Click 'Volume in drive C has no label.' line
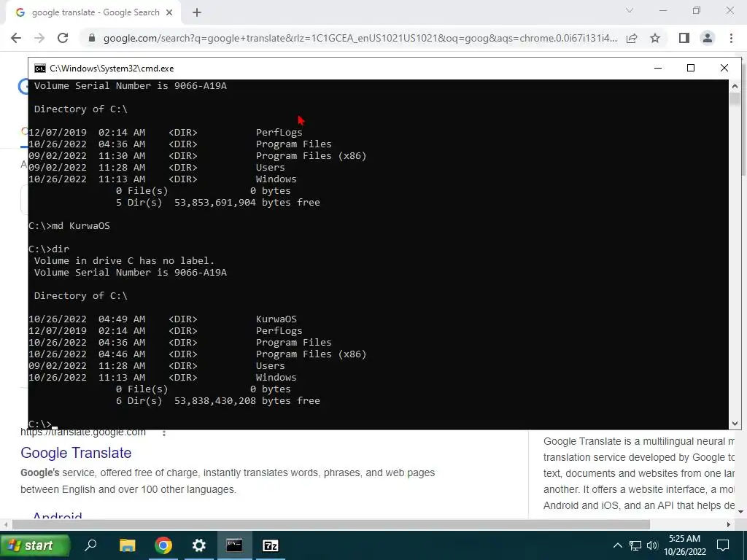This screenshot has height=560, width=747. tap(124, 261)
